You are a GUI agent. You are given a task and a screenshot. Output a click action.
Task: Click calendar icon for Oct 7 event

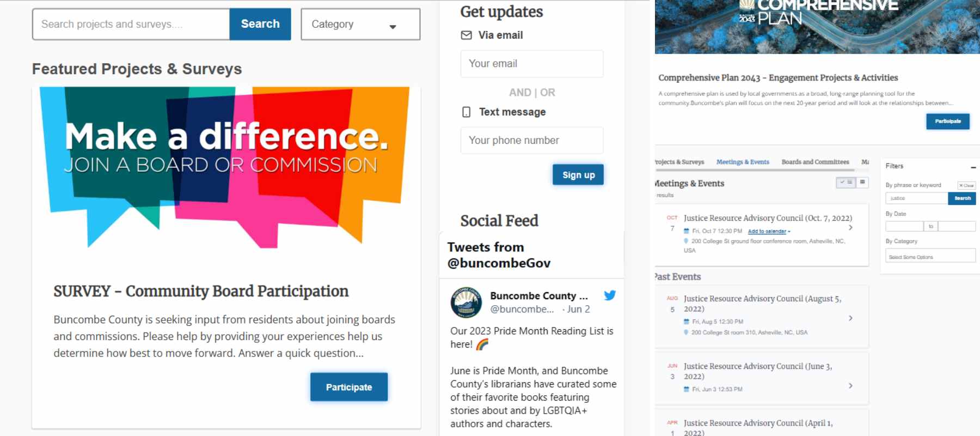(687, 231)
